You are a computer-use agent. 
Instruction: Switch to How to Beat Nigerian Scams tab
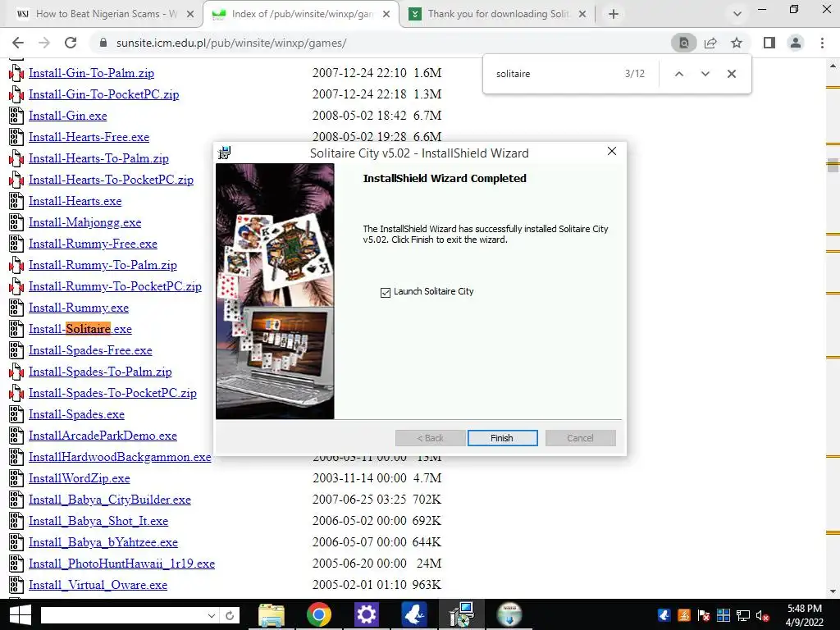pos(101,14)
